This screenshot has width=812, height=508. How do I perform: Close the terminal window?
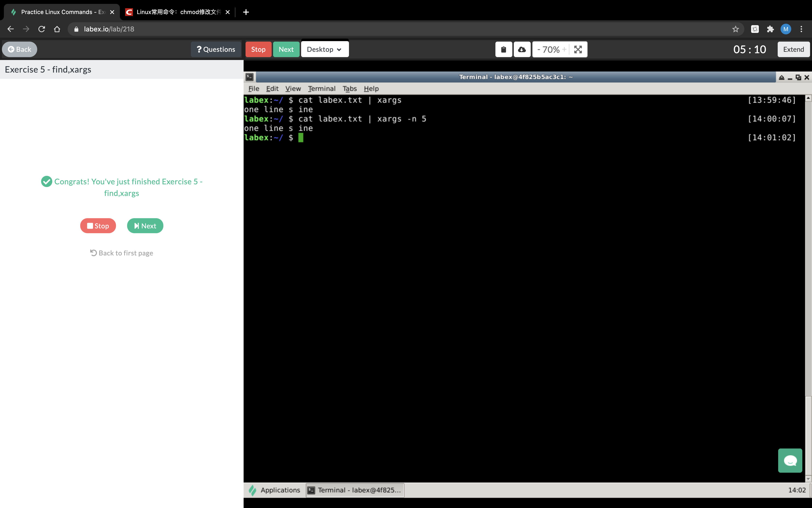807,77
